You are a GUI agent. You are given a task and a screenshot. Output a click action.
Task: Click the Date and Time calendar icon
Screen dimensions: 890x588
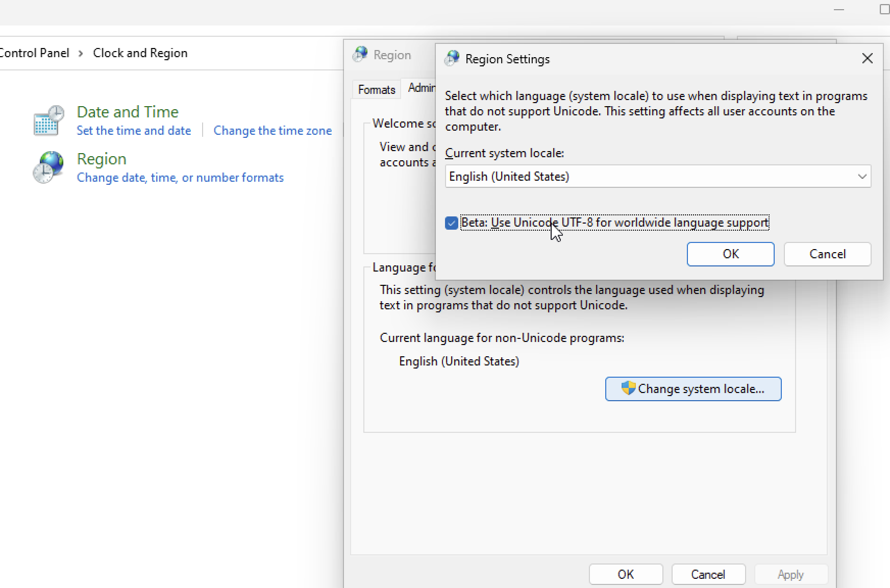point(47,119)
